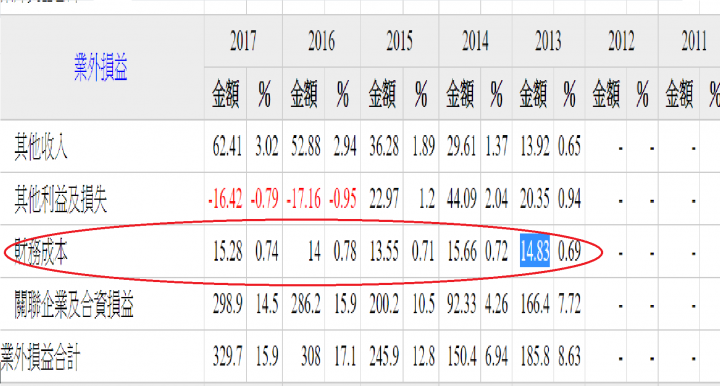Viewport: 720px width, 386px height.
Task: Click the 200.2 value for 2015
Action: (384, 304)
